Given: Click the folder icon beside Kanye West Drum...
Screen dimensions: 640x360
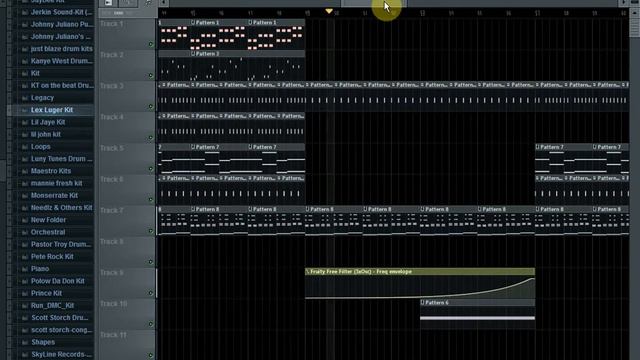Looking at the screenshot, I should 24,62.
